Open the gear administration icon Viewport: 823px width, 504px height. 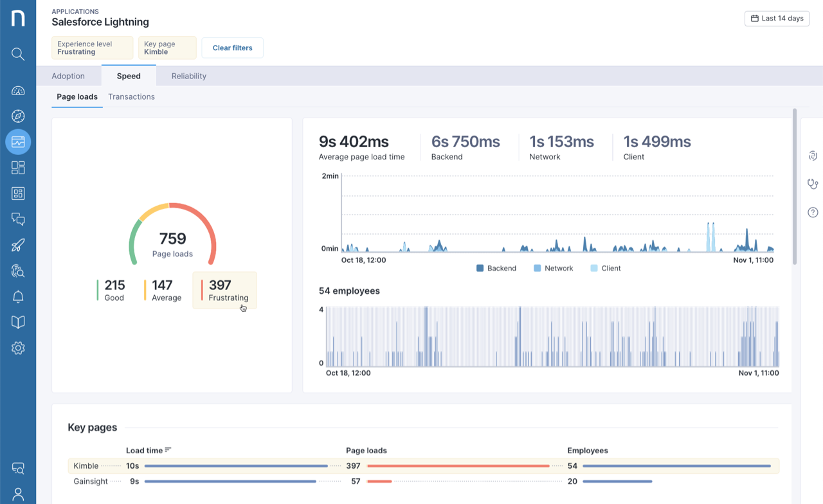[18, 348]
